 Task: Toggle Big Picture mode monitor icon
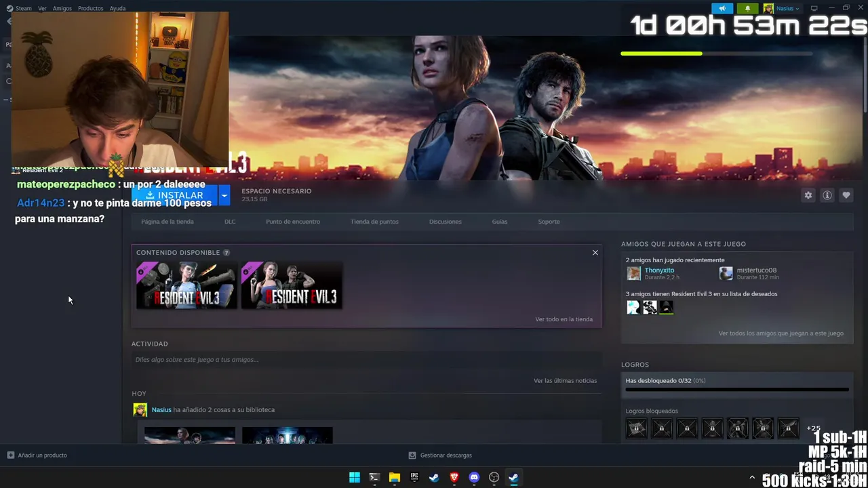pyautogui.click(x=814, y=8)
